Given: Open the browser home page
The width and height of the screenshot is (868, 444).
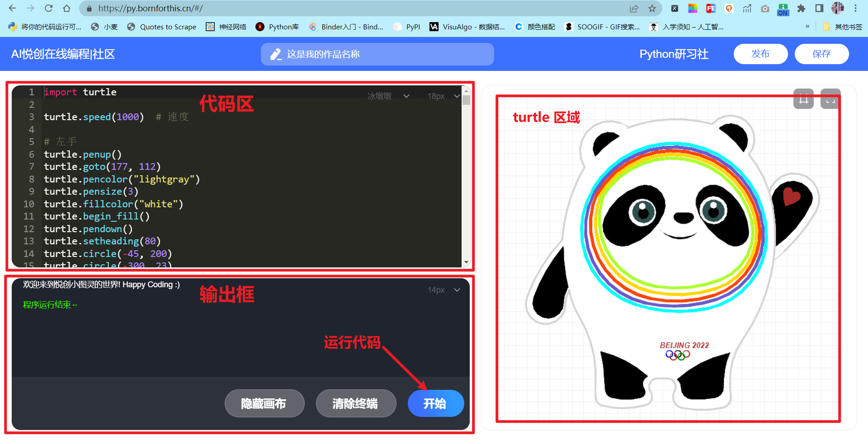Looking at the screenshot, I should 66,8.
